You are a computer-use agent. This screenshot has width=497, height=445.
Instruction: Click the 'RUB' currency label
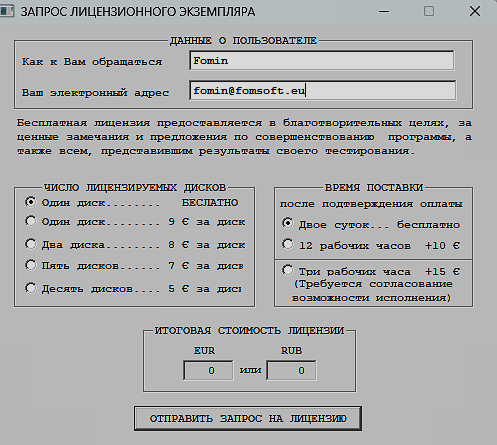[291, 351]
